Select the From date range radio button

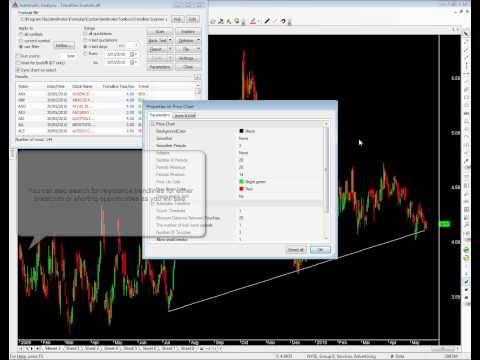click(85, 54)
